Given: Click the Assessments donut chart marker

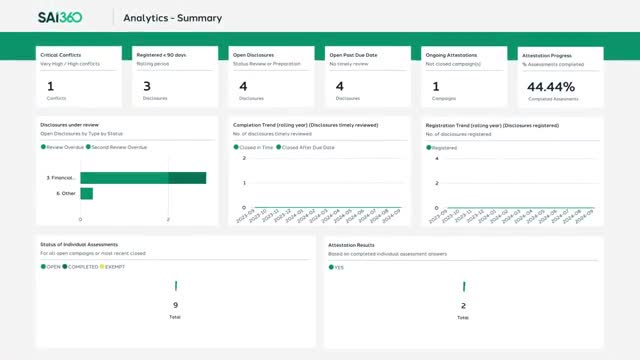Looking at the screenshot, I should [x=176, y=286].
